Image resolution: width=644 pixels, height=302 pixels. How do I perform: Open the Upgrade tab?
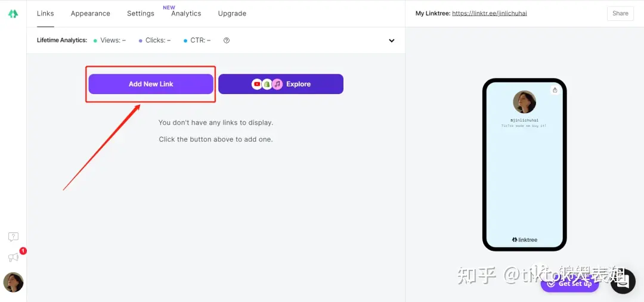point(232,14)
